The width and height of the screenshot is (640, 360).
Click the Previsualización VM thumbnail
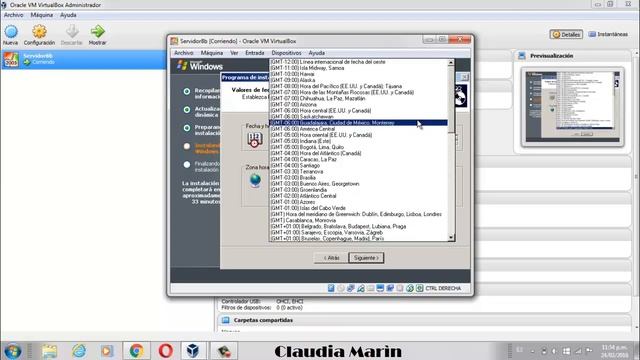(572, 107)
